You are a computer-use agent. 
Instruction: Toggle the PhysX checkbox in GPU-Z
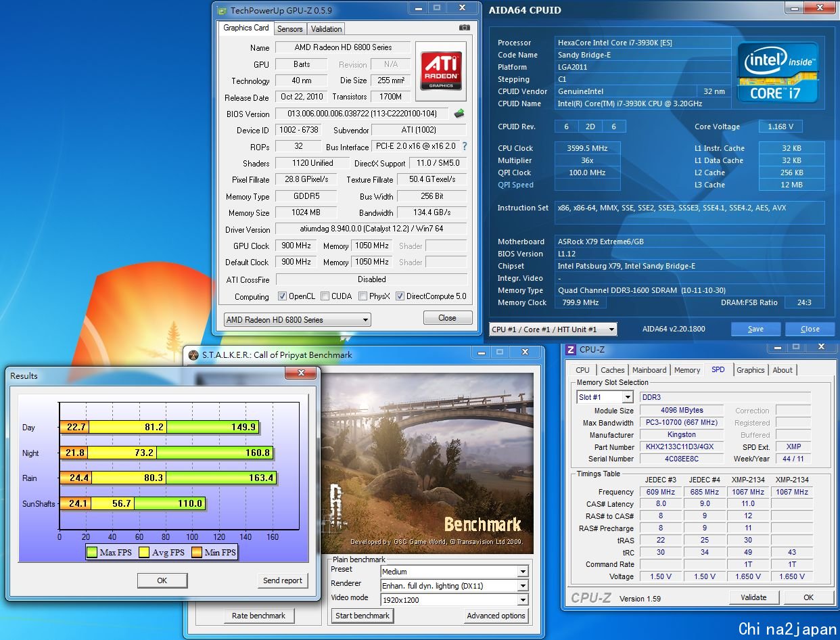click(363, 296)
